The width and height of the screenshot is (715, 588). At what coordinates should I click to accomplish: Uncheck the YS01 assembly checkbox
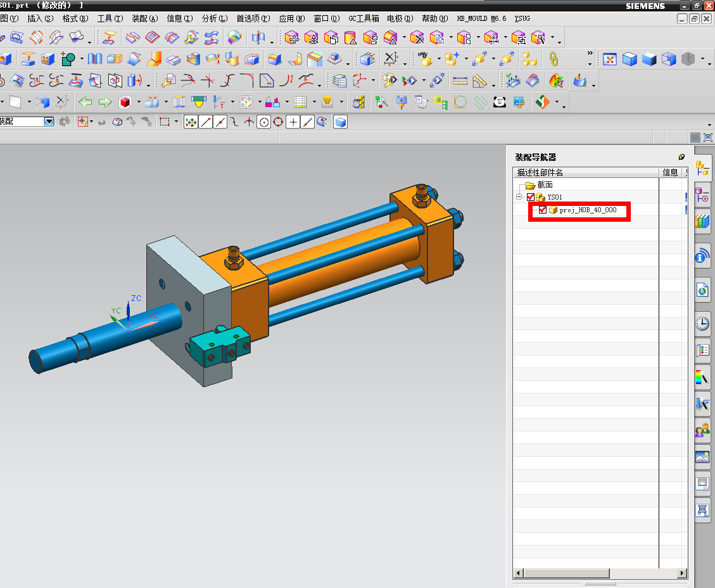pos(531,197)
